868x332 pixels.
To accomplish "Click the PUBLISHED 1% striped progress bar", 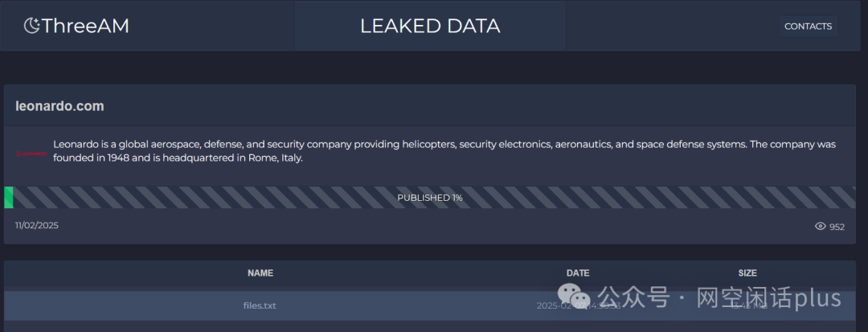I will click(x=429, y=198).
